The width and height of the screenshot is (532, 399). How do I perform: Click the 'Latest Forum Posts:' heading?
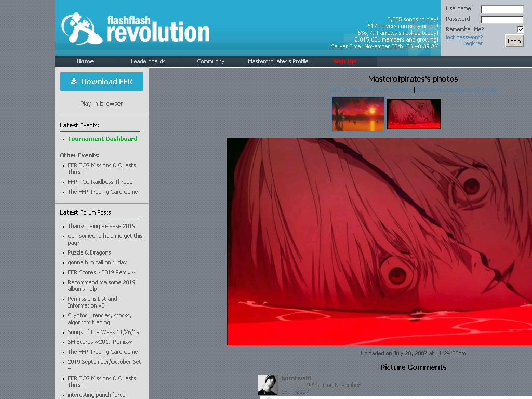(86, 212)
